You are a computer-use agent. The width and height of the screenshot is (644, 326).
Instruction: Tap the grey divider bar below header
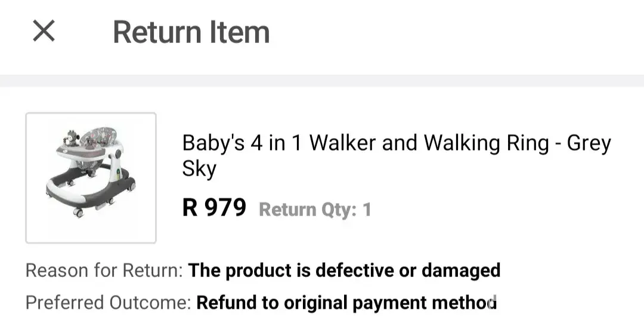coord(322,81)
